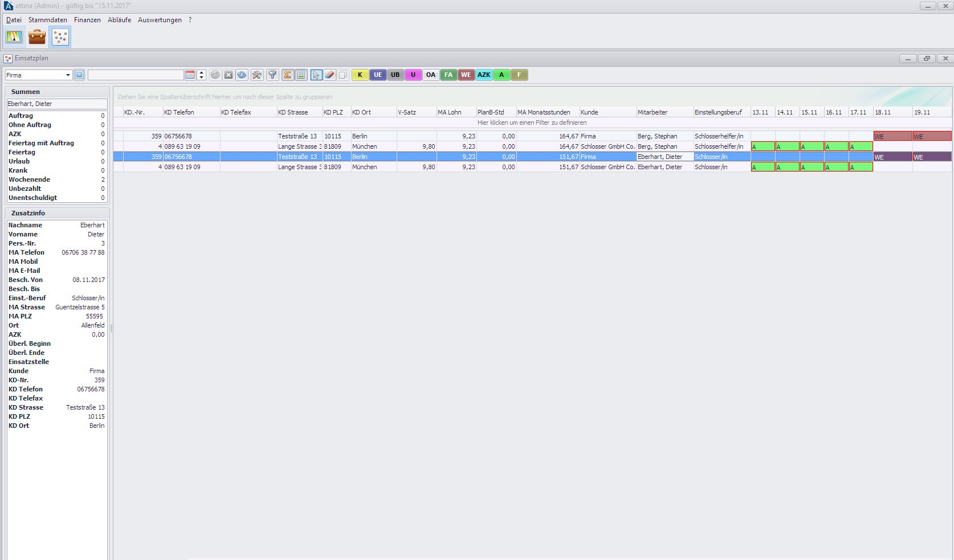The image size is (954, 560).
Task: Open the Einsatzplan dotted-grid toolbar icon
Action: click(x=60, y=37)
